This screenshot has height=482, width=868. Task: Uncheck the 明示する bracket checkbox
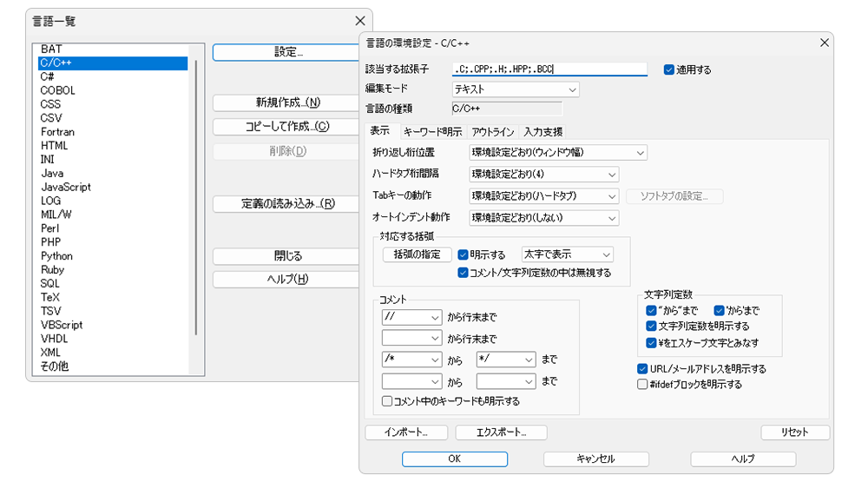464,255
